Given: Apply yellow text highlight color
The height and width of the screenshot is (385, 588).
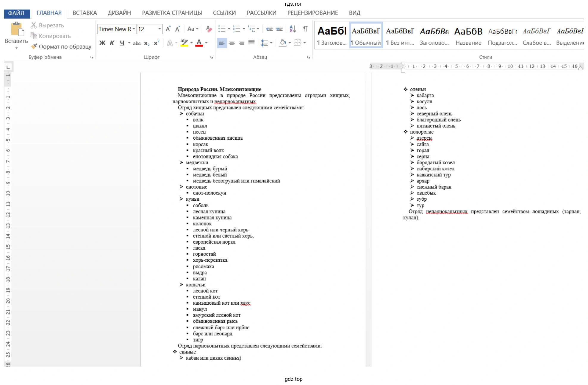Looking at the screenshot, I should coord(184,43).
